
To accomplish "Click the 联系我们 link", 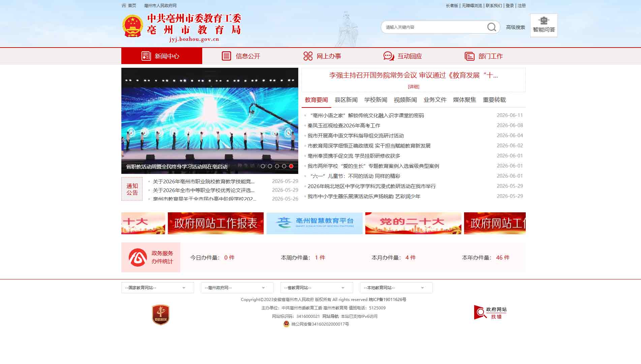I will click(x=494, y=5).
